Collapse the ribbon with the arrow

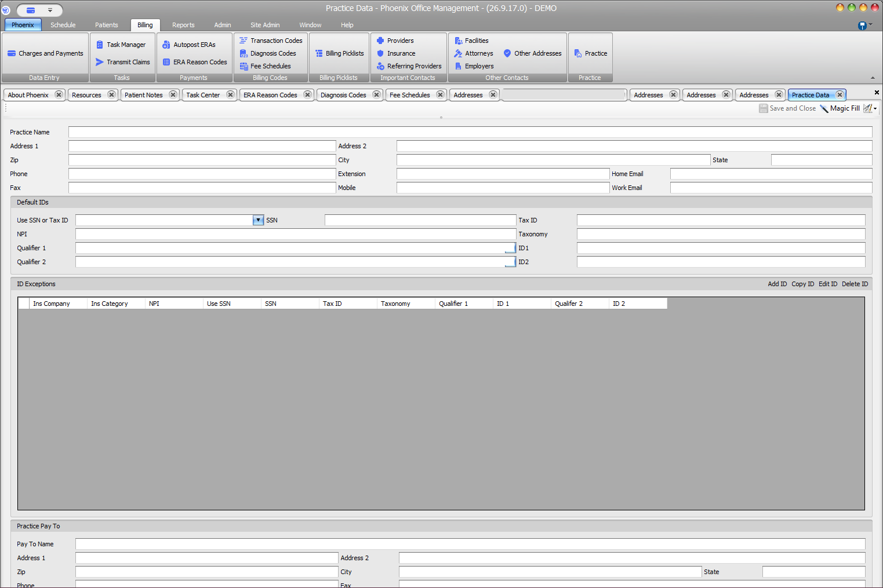(x=873, y=78)
